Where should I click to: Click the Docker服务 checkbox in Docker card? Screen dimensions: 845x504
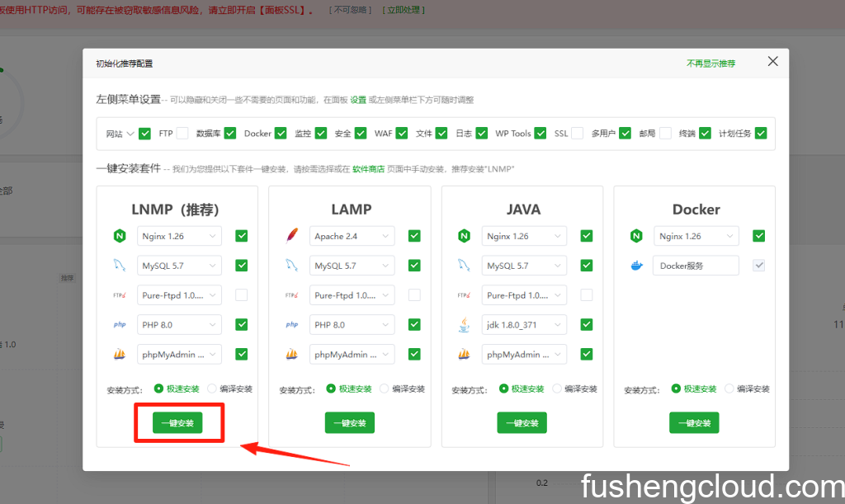[759, 266]
